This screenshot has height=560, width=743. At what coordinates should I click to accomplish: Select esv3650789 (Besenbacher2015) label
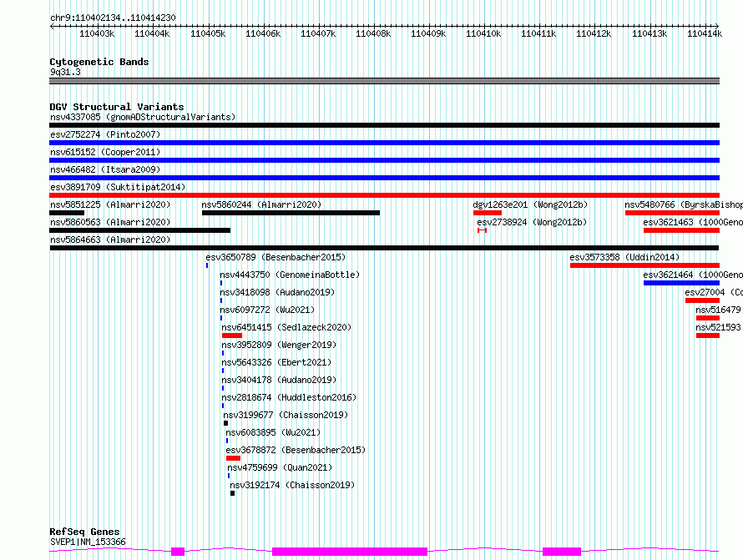click(275, 257)
